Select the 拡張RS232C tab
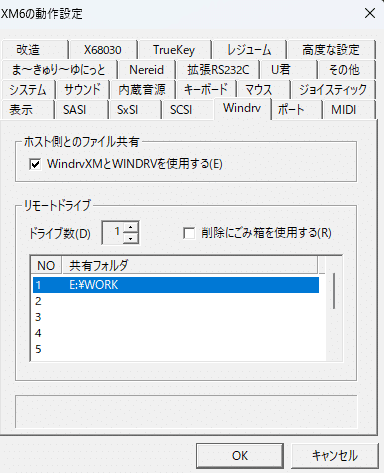Viewport: 384px width, 473px height. click(218, 70)
